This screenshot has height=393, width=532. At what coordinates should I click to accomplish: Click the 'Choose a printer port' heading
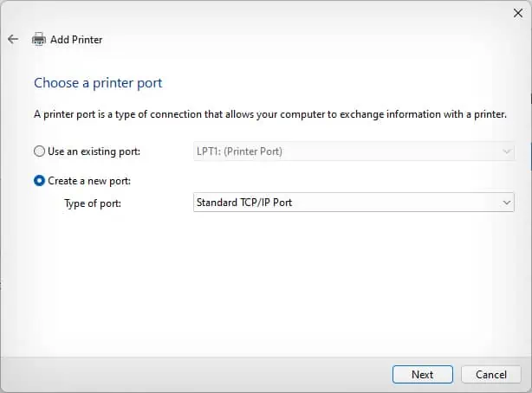[98, 83]
